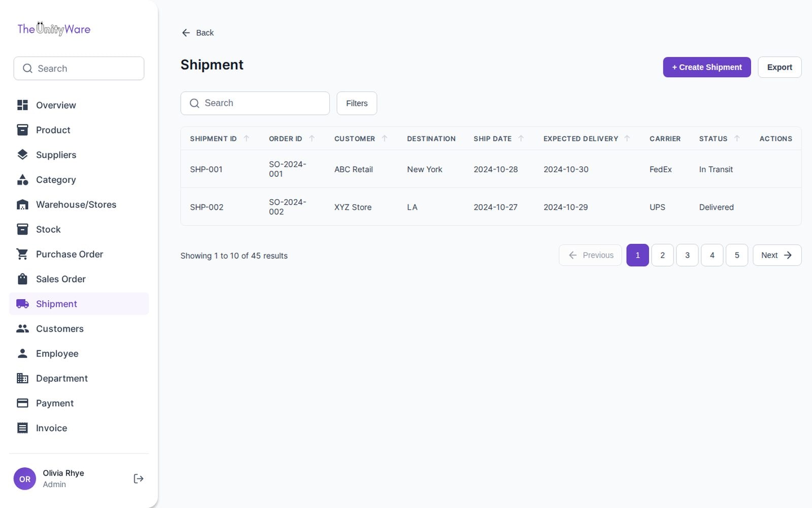Sort by Ship Date arrow
Image resolution: width=812 pixels, height=508 pixels.
[521, 138]
